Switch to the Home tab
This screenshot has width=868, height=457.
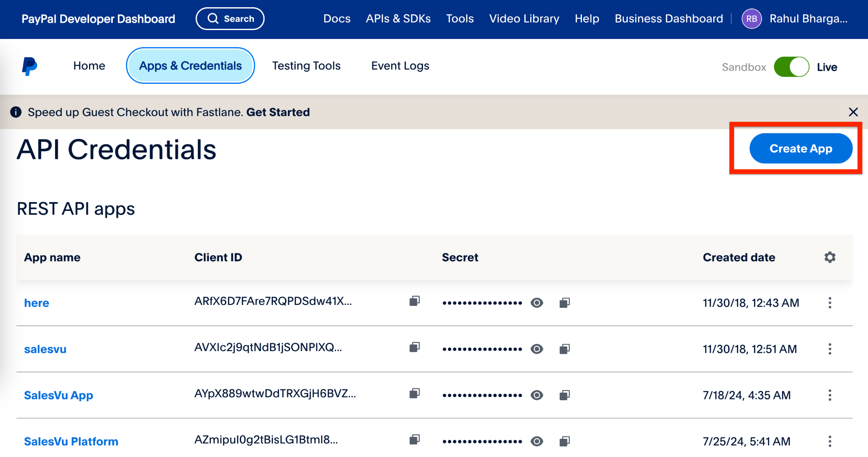tap(89, 66)
